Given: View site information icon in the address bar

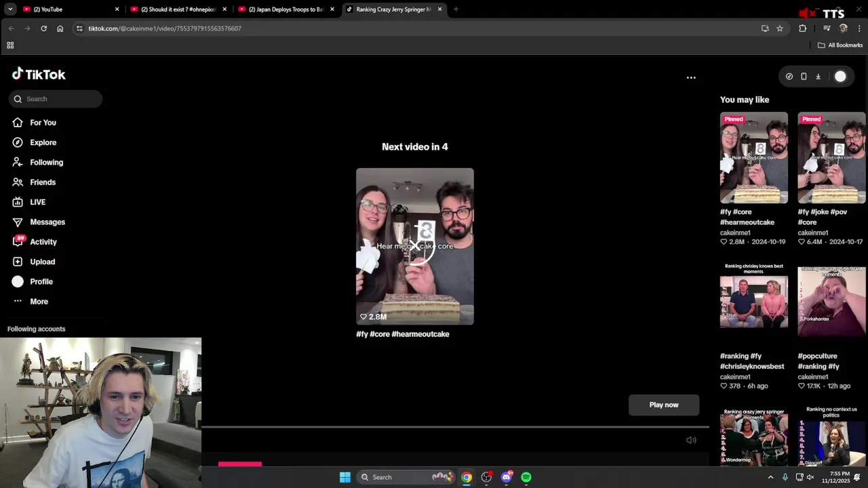Looking at the screenshot, I should (x=79, y=28).
